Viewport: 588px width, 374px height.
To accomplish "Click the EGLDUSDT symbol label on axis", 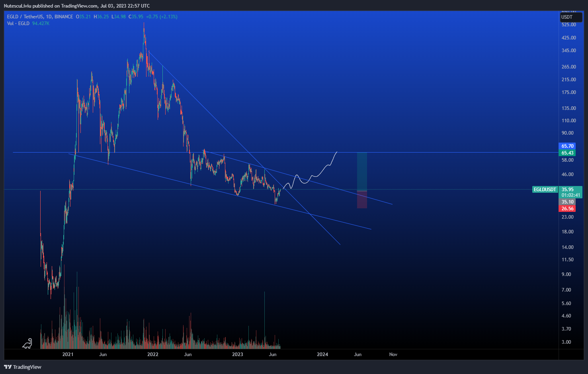I will 545,190.
